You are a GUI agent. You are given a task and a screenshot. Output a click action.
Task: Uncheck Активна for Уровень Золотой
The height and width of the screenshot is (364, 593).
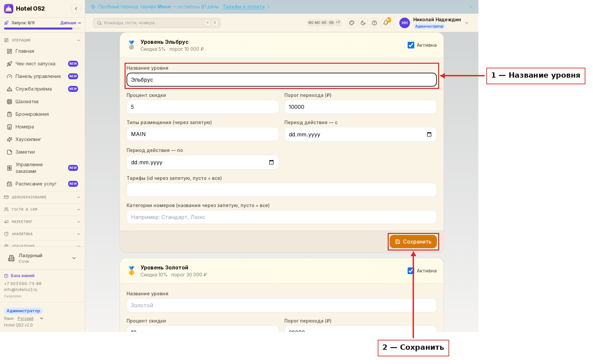click(x=411, y=271)
